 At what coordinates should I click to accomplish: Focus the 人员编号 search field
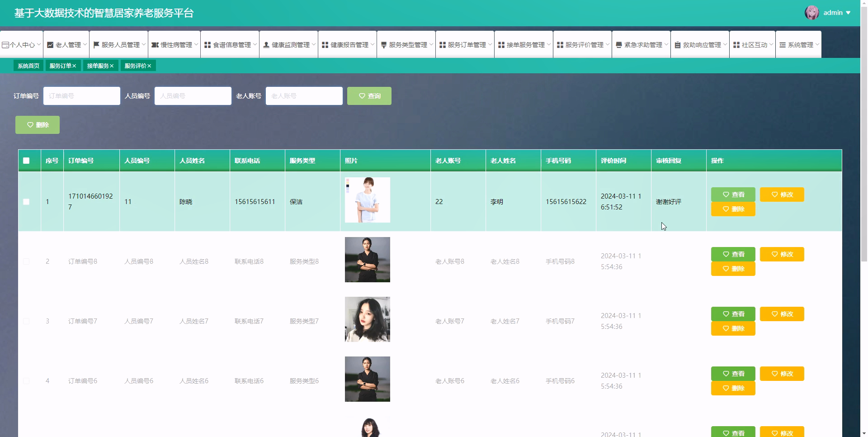click(193, 96)
